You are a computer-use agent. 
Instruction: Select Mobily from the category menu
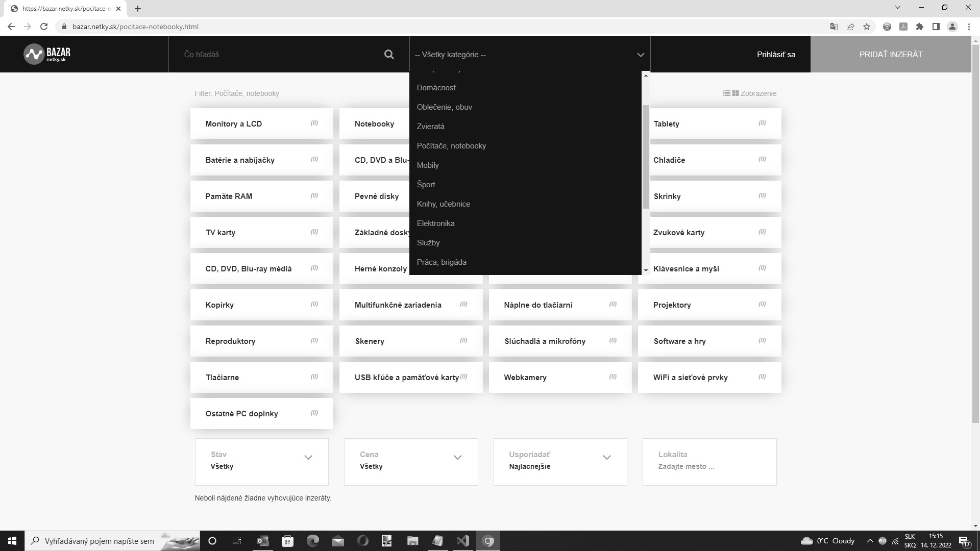[428, 165]
